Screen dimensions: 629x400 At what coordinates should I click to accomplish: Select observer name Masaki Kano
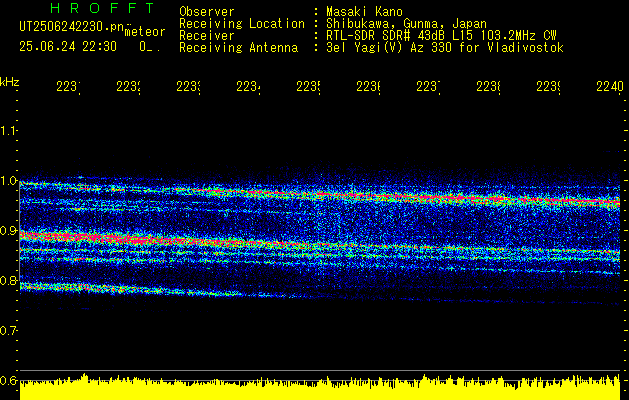[x=364, y=11]
